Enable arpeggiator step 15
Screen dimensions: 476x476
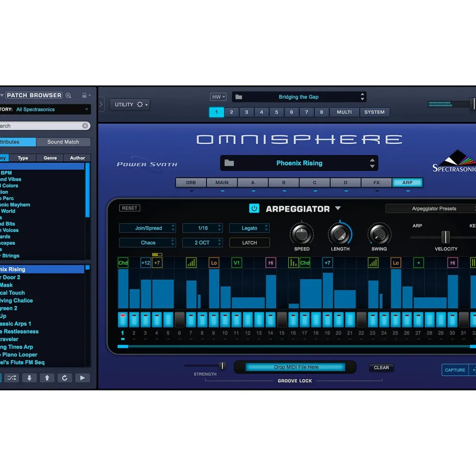pos(282,319)
